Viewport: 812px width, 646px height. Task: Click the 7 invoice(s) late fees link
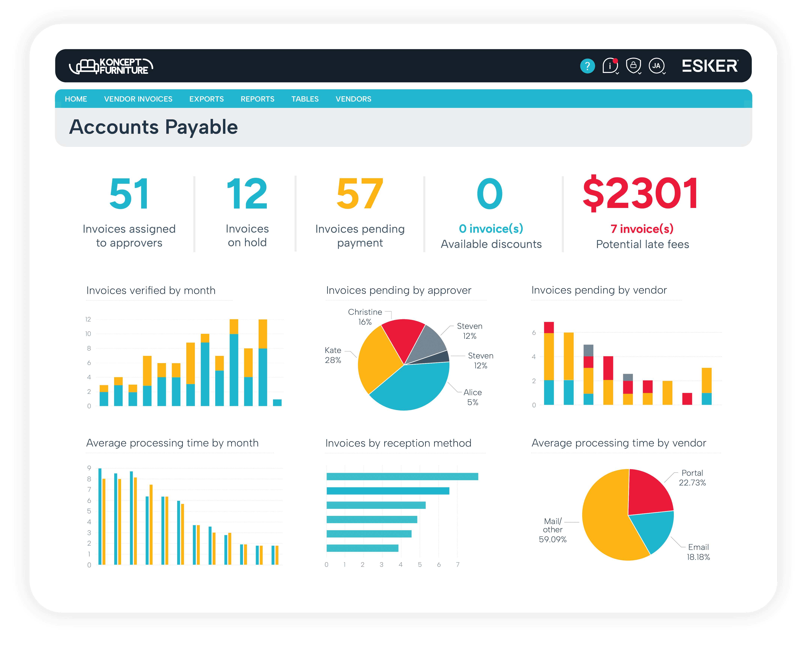tap(642, 229)
